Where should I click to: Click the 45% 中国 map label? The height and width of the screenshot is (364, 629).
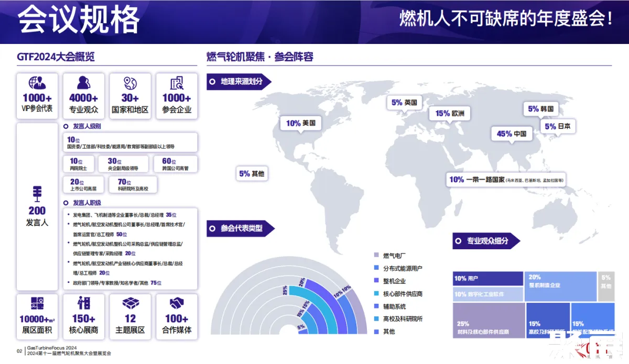(x=511, y=134)
